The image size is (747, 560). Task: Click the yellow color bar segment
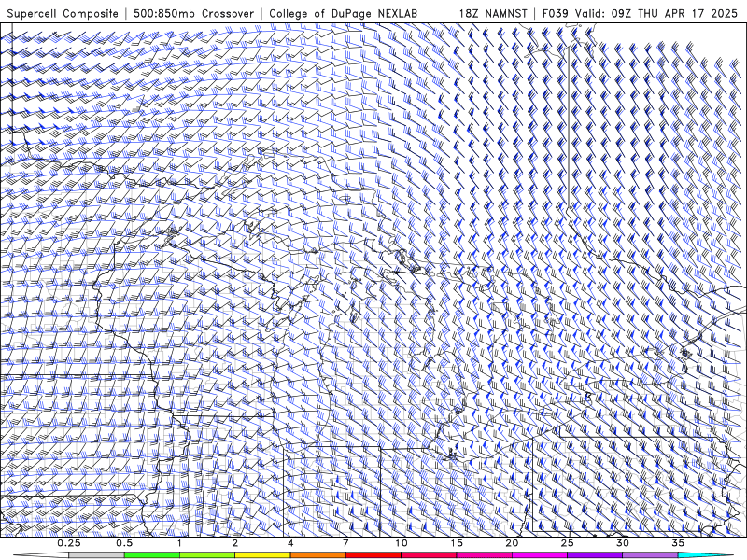coord(262,555)
